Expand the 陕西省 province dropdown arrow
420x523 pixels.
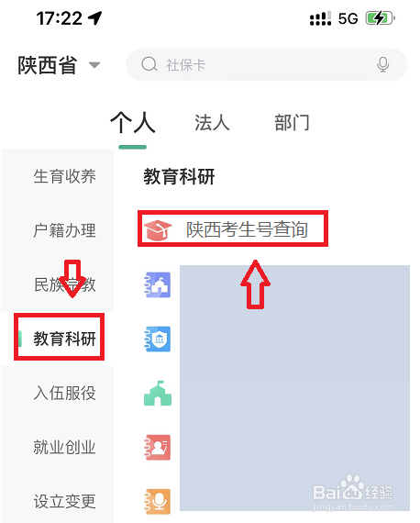pyautogui.click(x=94, y=65)
